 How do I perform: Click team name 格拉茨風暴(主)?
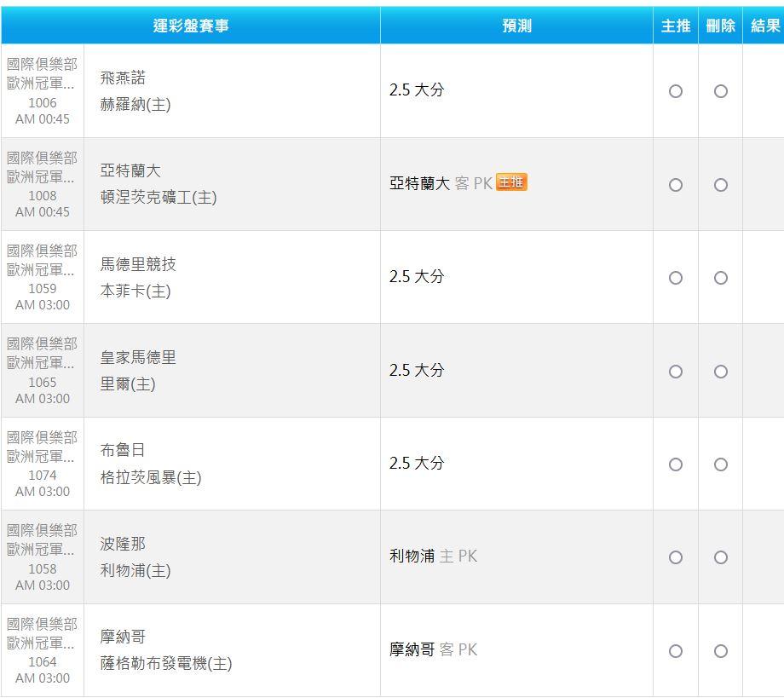tap(151, 477)
